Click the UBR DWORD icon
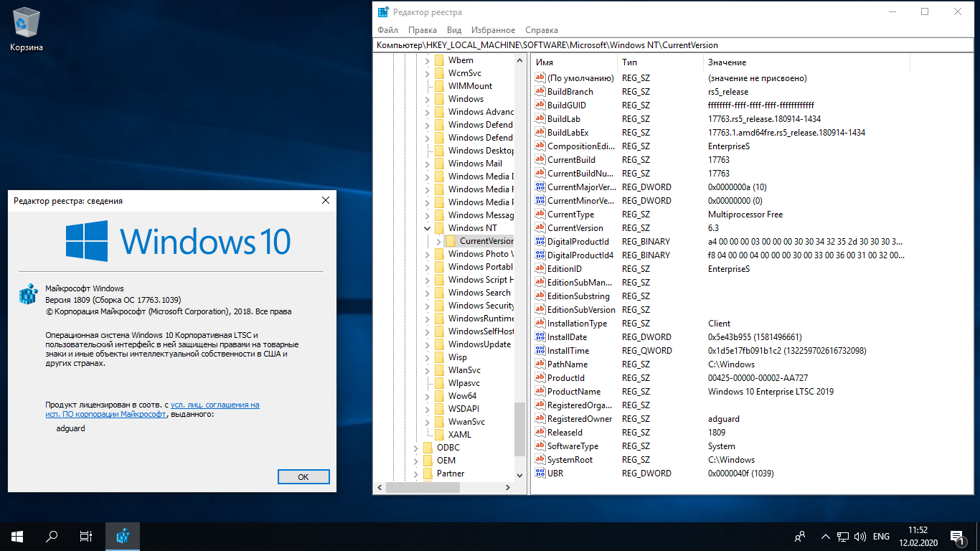The height and width of the screenshot is (551, 980). [540, 474]
